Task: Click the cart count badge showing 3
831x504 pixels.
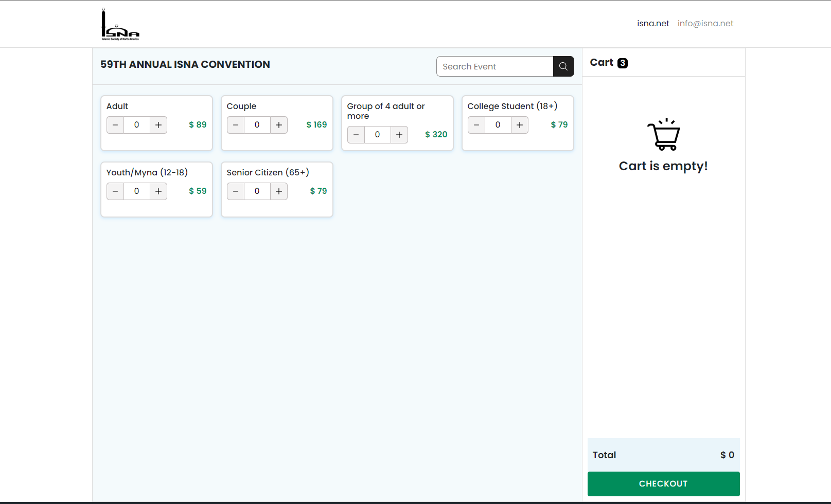Action: click(623, 63)
